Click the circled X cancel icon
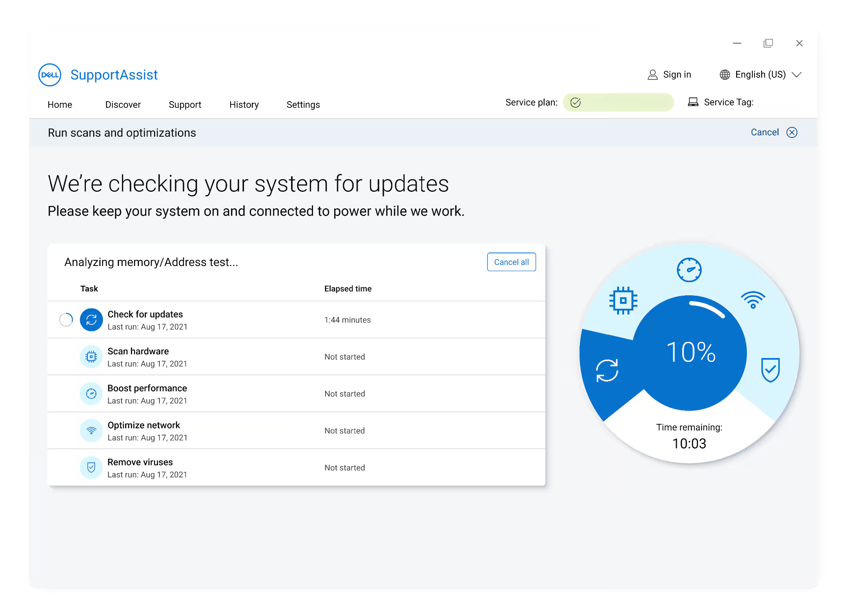Image resolution: width=847 pixels, height=616 pixels. coord(792,132)
